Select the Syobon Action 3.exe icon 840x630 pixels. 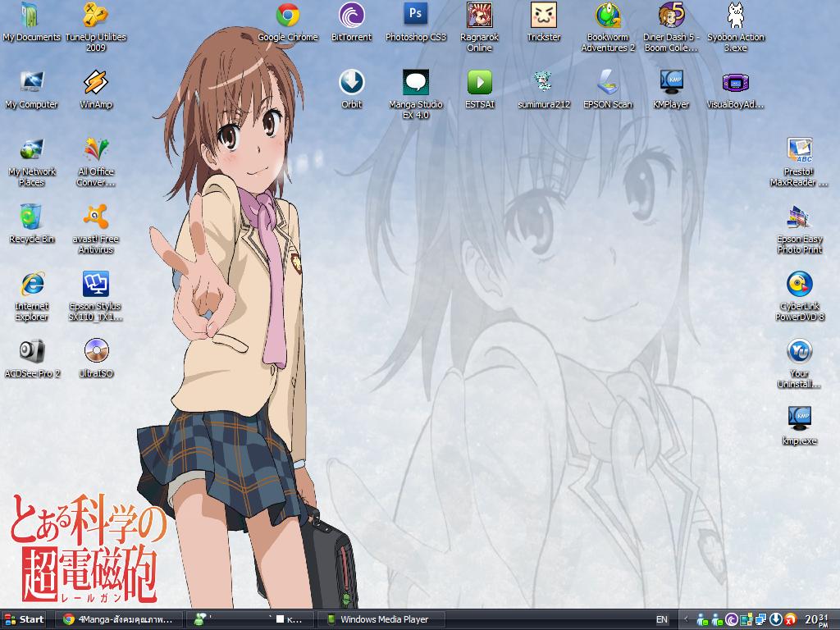(x=736, y=27)
